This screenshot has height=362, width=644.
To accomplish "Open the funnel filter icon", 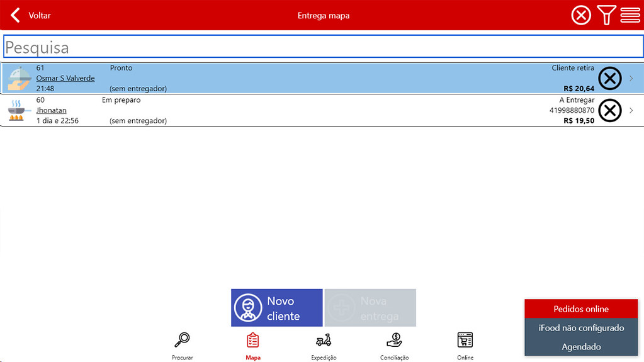I will (606, 15).
